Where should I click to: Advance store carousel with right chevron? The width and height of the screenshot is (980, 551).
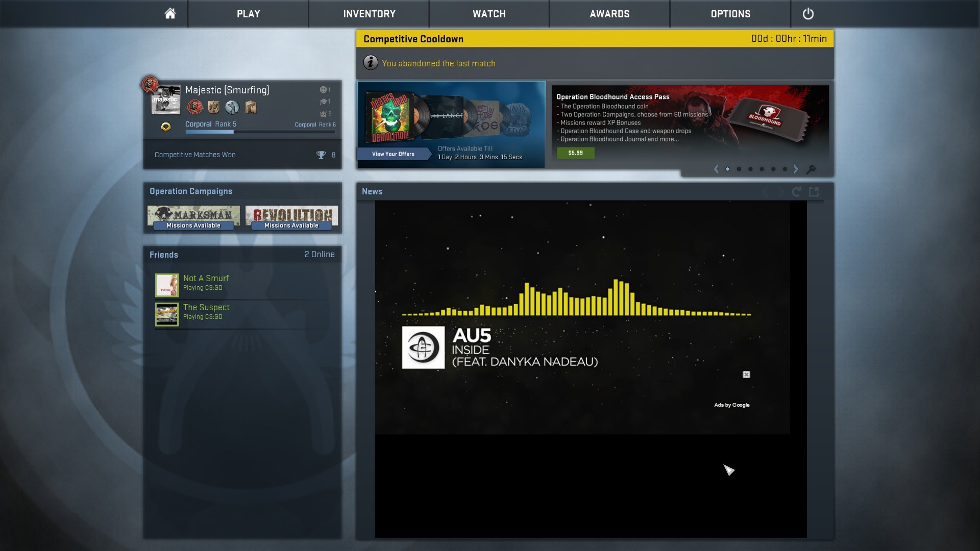pyautogui.click(x=796, y=169)
